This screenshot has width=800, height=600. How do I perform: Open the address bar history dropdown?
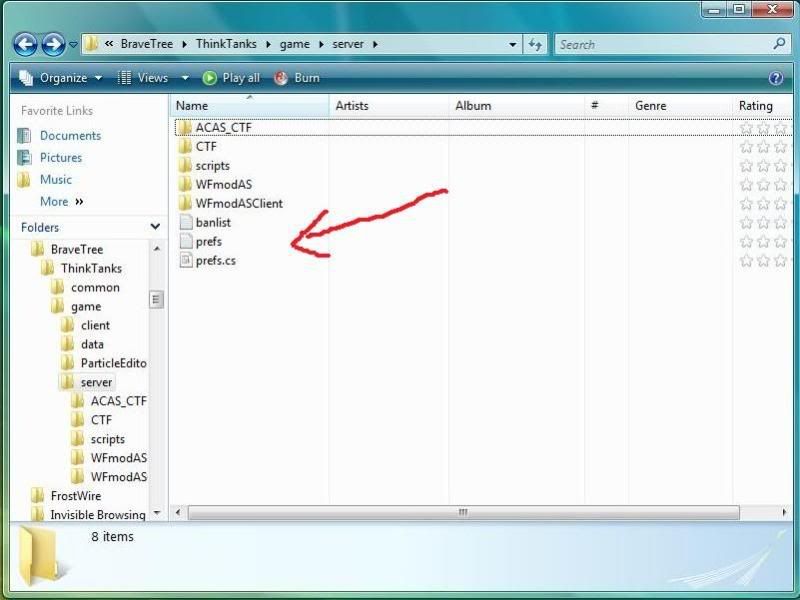click(x=512, y=45)
